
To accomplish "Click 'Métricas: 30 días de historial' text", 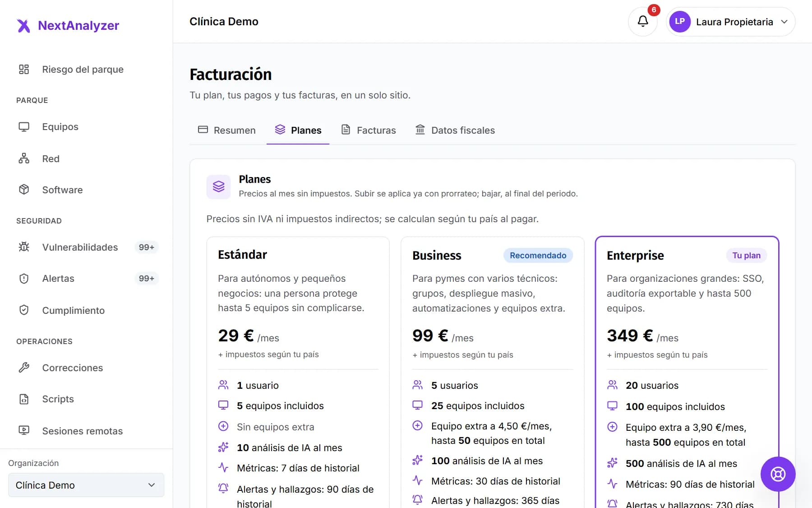I will click(496, 481).
